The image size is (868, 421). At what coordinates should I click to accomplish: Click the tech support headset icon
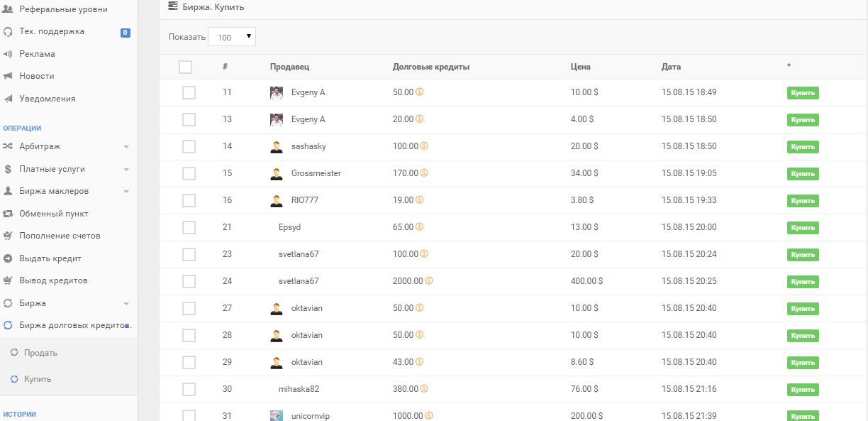tap(8, 31)
